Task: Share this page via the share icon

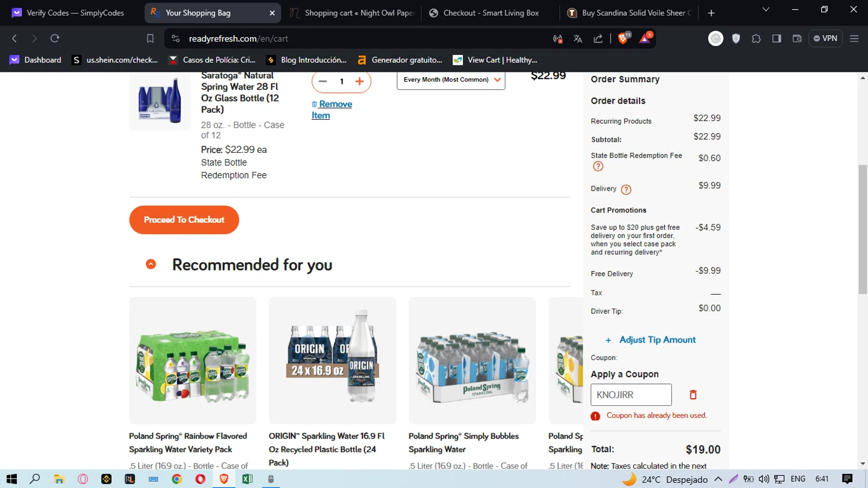Action: [598, 39]
